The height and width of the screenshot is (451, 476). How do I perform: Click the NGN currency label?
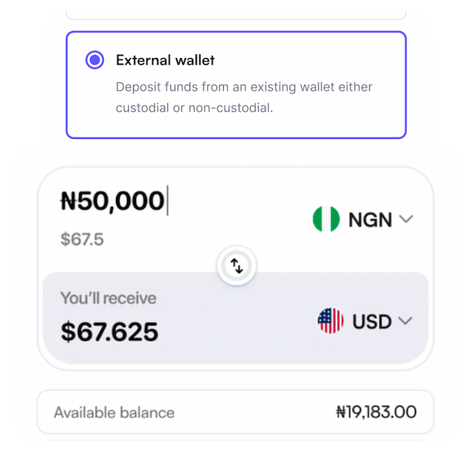pyautogui.click(x=370, y=220)
